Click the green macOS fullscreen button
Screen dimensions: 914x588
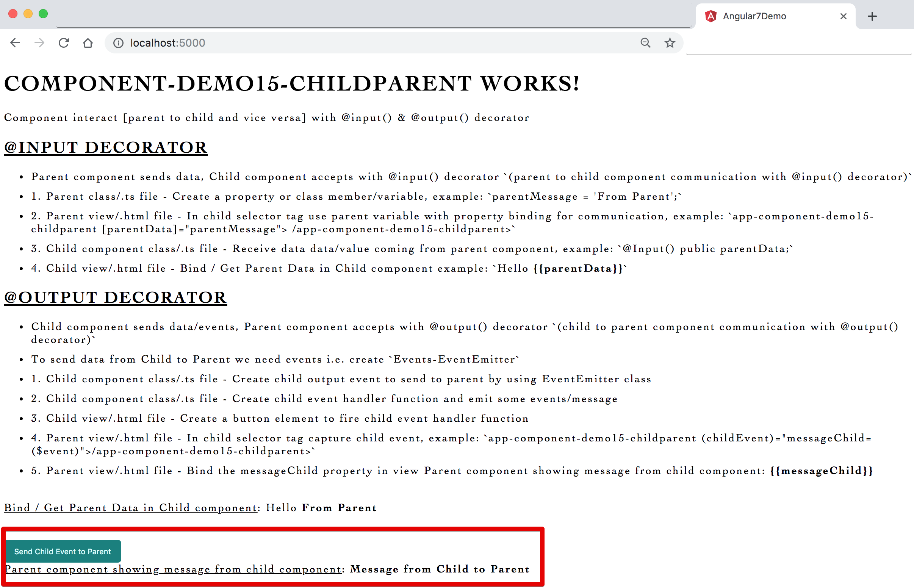43,14
